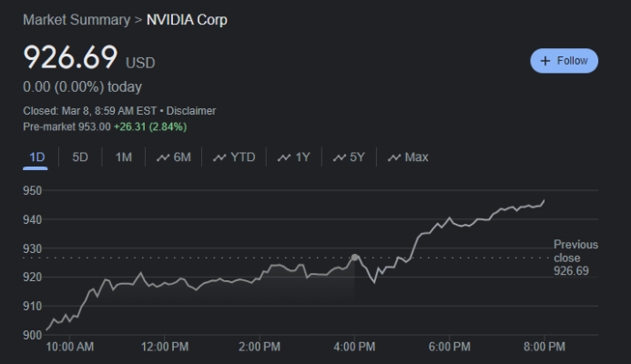Click the 4:00 PM axis label
Screen dimensions: 631x364
tap(354, 347)
